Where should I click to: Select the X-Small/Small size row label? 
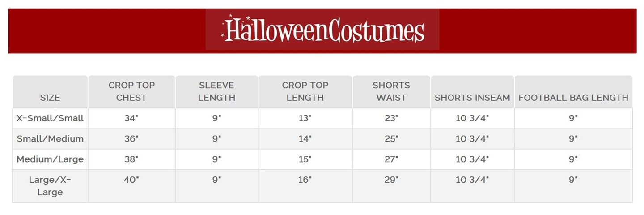point(50,119)
